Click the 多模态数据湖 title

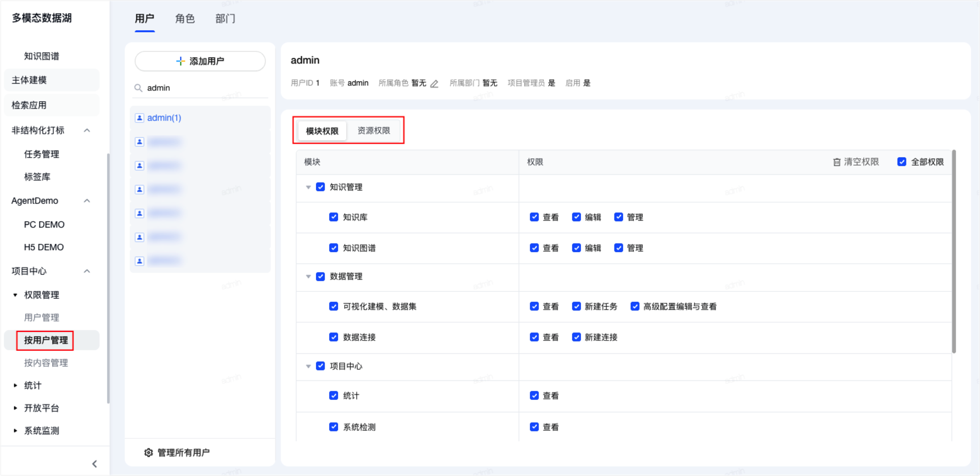[42, 18]
